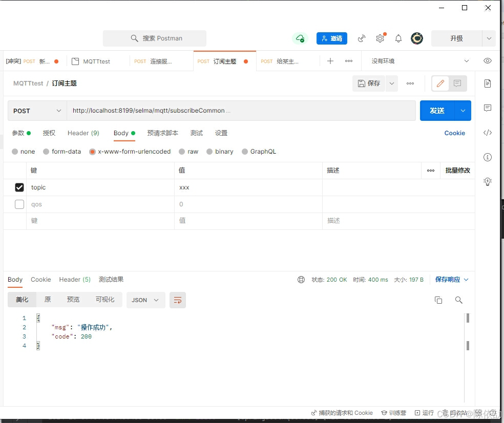The width and height of the screenshot is (504, 423).
Task: Click the 邀请 invite button
Action: [x=332, y=38]
